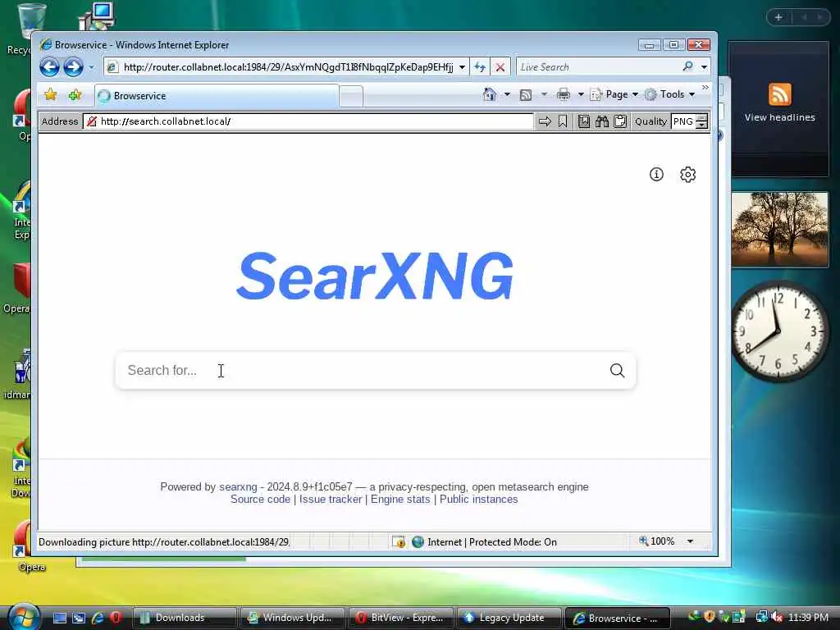Switch to BitView taskbar button

coord(400,618)
